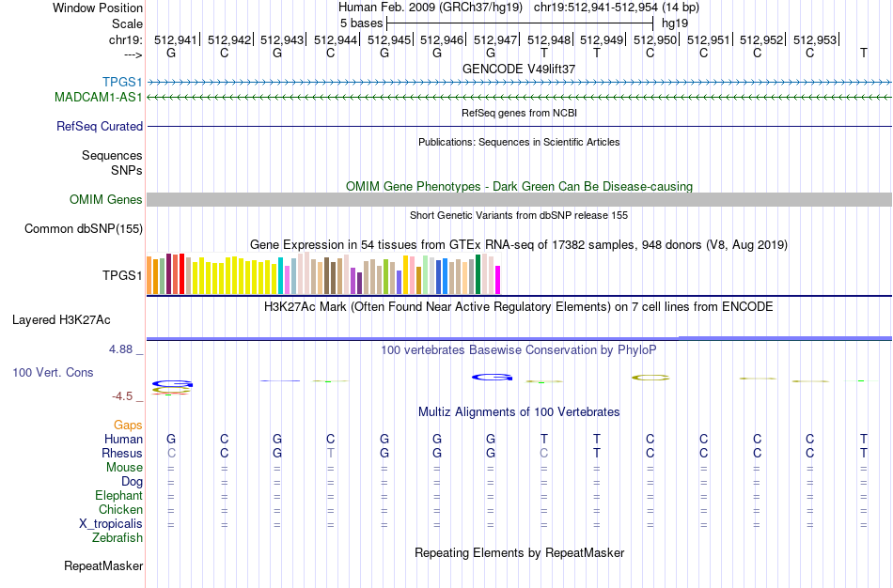Open 100 vertebrates Basewise Conservation by PhyloP title

tap(519, 350)
